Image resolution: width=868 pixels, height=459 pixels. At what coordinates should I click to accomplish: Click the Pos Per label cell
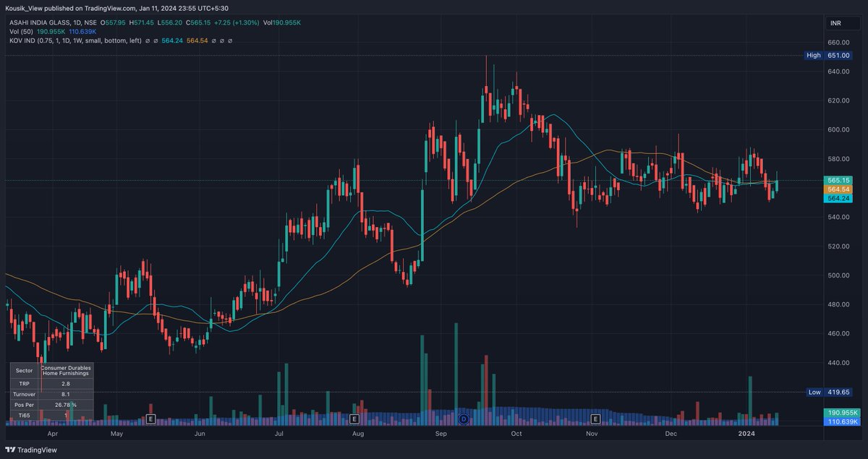pos(24,405)
